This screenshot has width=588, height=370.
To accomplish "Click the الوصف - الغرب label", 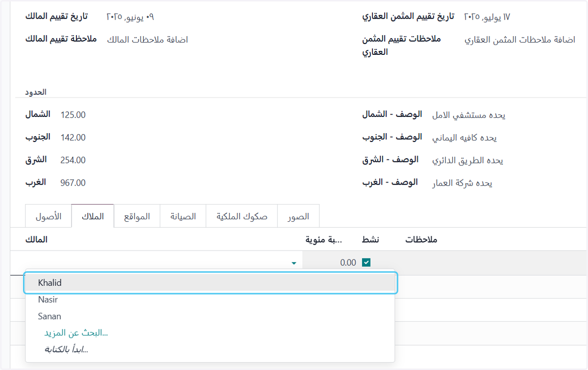I will coord(390,182).
